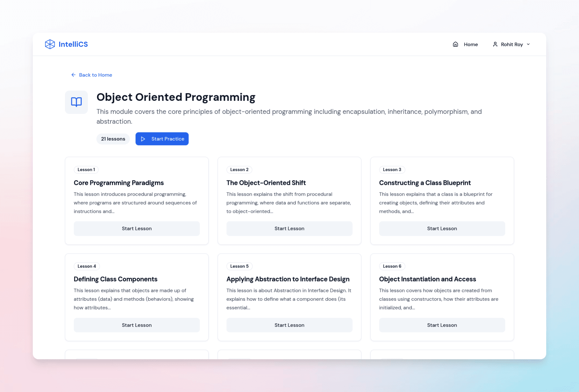This screenshot has height=392, width=579.
Task: Start Lesson for Object Instantiation and Access
Action: pyautogui.click(x=442, y=325)
